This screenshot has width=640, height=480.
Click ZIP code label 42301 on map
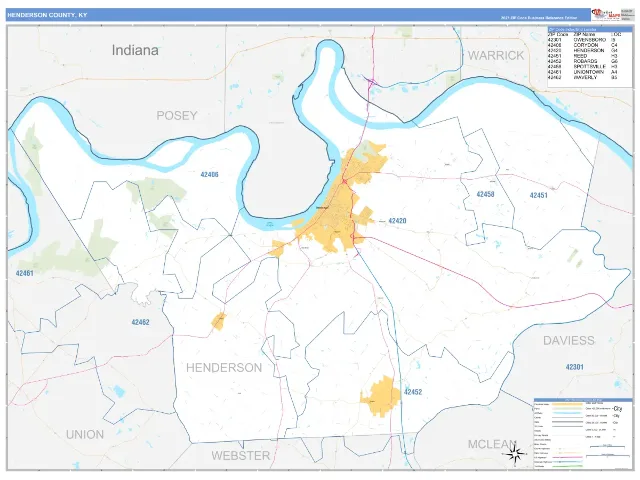tap(574, 367)
